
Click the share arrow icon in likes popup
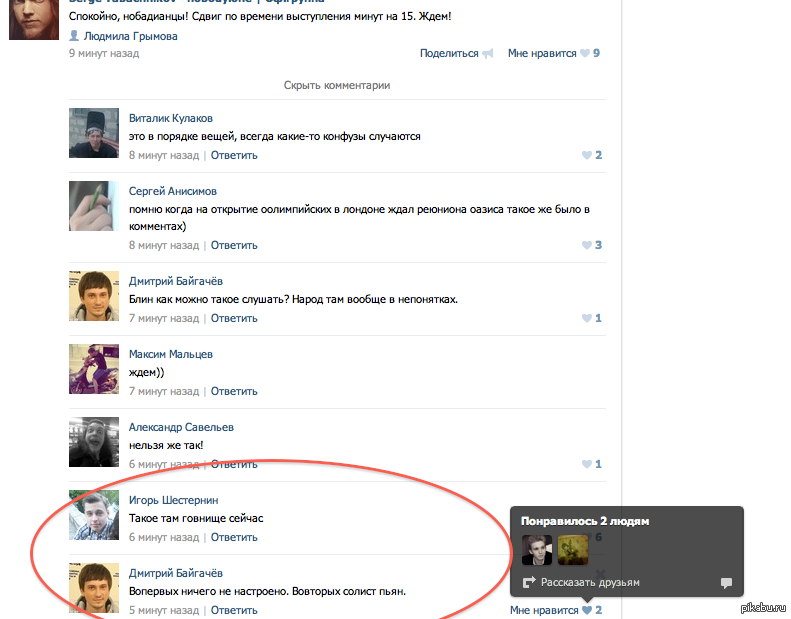pos(529,583)
